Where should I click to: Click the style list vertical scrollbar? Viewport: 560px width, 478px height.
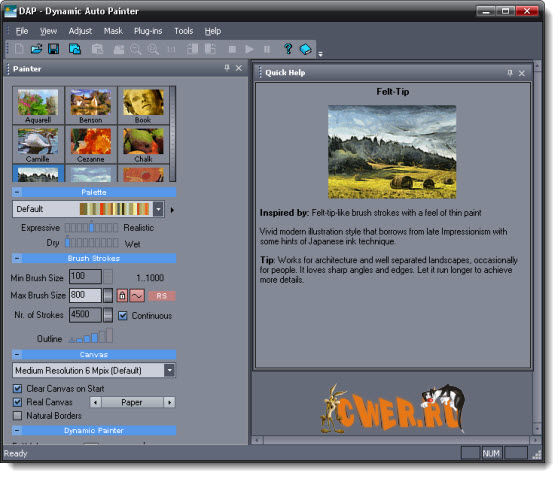173,134
